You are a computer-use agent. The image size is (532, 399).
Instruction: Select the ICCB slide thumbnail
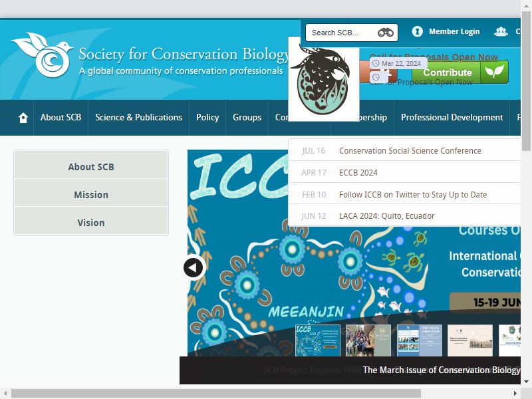click(x=318, y=340)
